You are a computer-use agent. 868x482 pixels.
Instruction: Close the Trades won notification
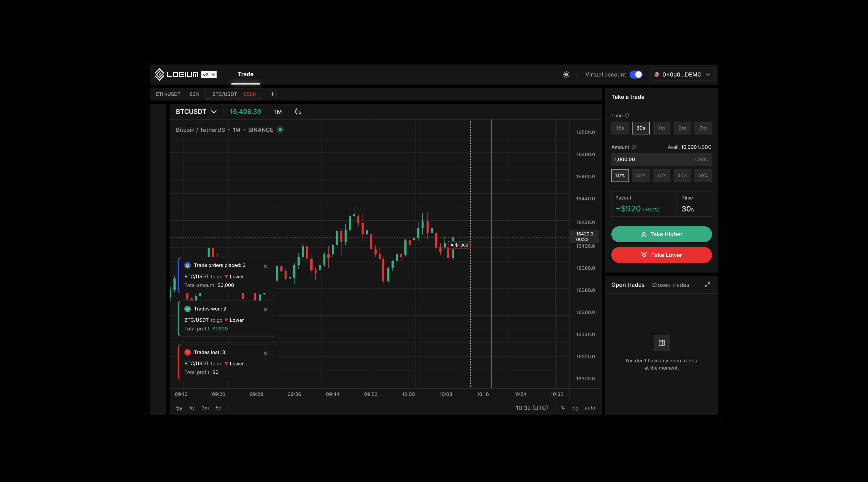265,310
